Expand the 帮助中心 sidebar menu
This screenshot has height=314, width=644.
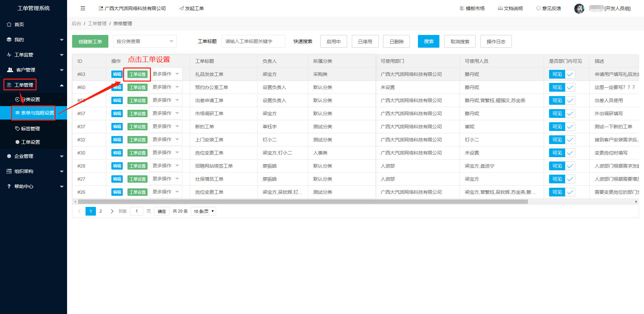tap(34, 186)
